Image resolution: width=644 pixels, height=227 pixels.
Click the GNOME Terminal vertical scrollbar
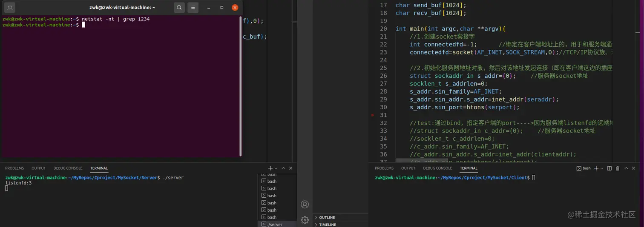241,87
